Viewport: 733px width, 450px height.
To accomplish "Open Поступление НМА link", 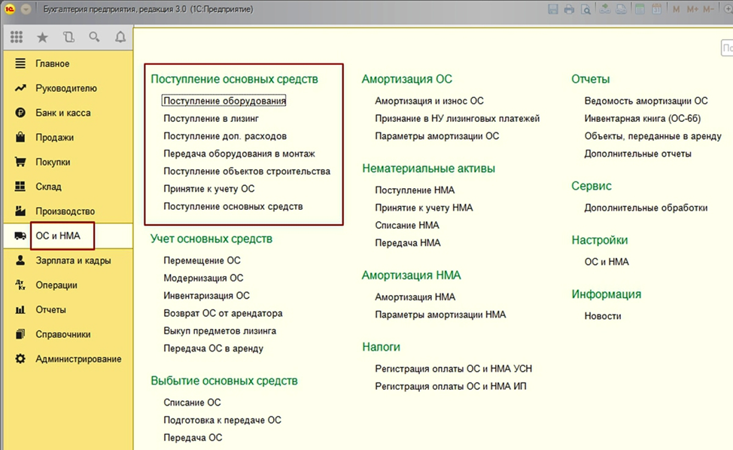I will [x=415, y=190].
